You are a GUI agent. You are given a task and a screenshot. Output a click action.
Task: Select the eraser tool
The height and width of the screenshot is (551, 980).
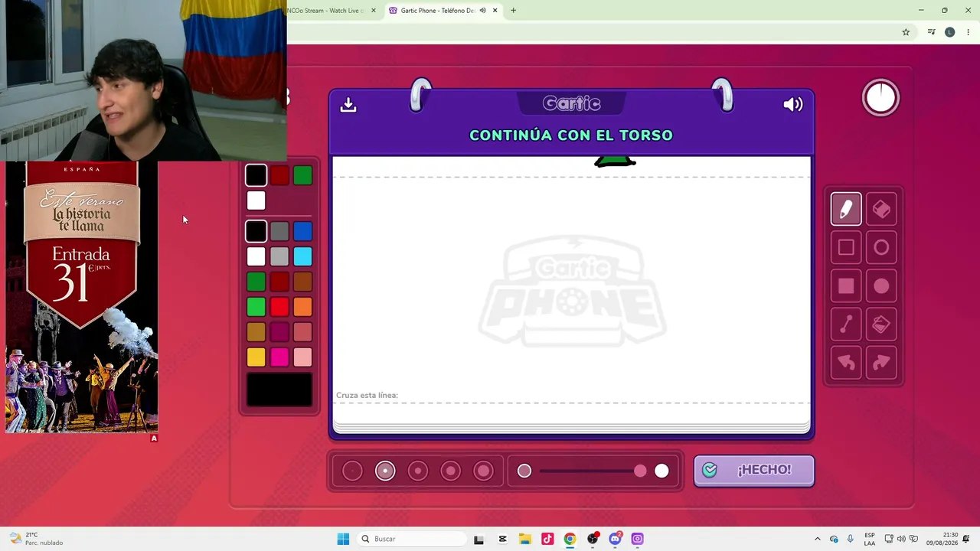tap(881, 209)
